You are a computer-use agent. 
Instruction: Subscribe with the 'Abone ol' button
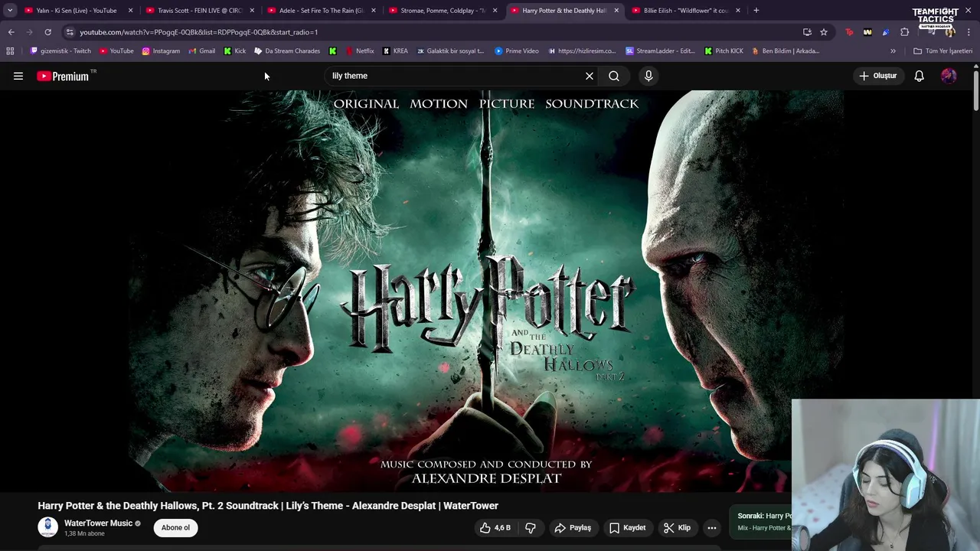pos(175,527)
